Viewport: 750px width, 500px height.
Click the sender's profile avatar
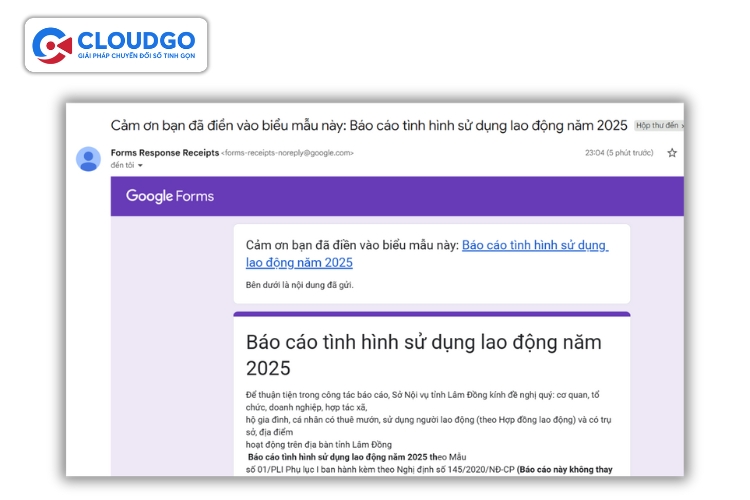pyautogui.click(x=88, y=158)
